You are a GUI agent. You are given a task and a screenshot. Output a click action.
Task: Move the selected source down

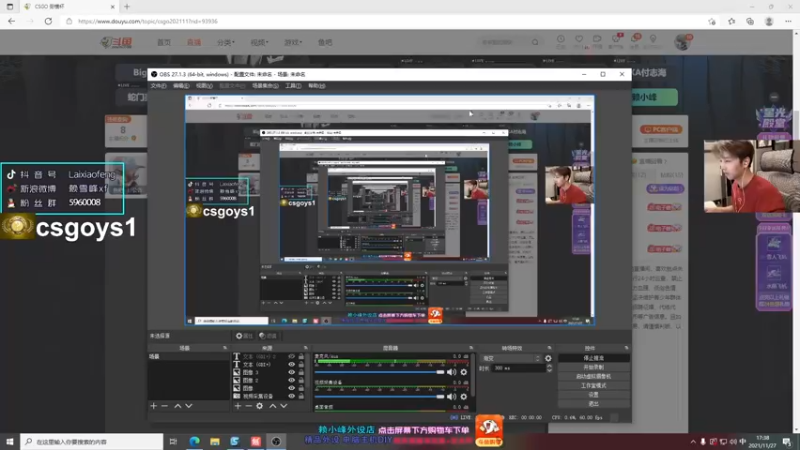click(x=284, y=406)
